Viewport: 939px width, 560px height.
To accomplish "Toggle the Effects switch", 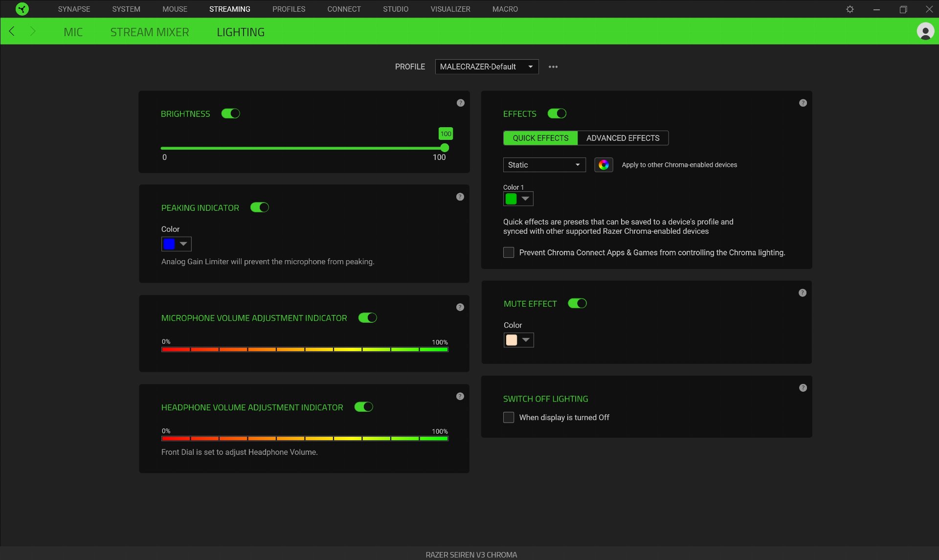I will click(x=557, y=113).
